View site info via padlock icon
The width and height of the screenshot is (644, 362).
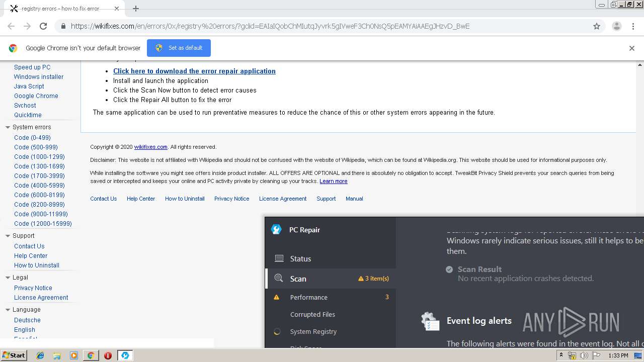coord(63,26)
